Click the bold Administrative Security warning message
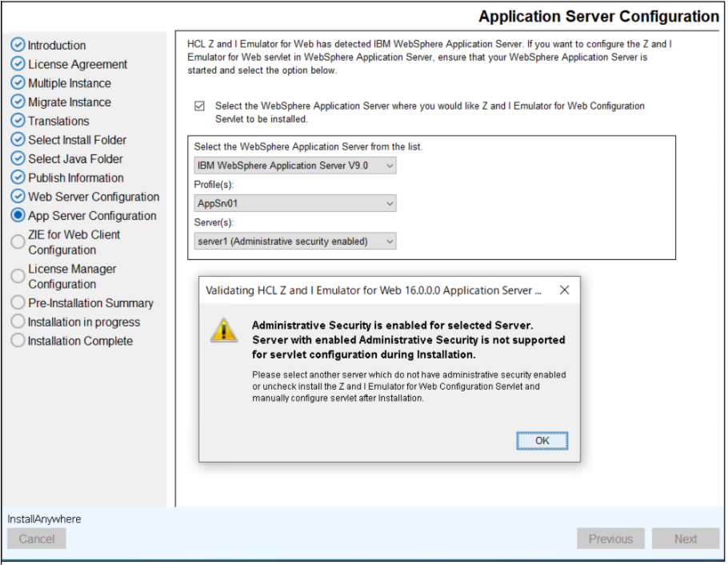This screenshot has height=565, width=728. pyautogui.click(x=409, y=339)
